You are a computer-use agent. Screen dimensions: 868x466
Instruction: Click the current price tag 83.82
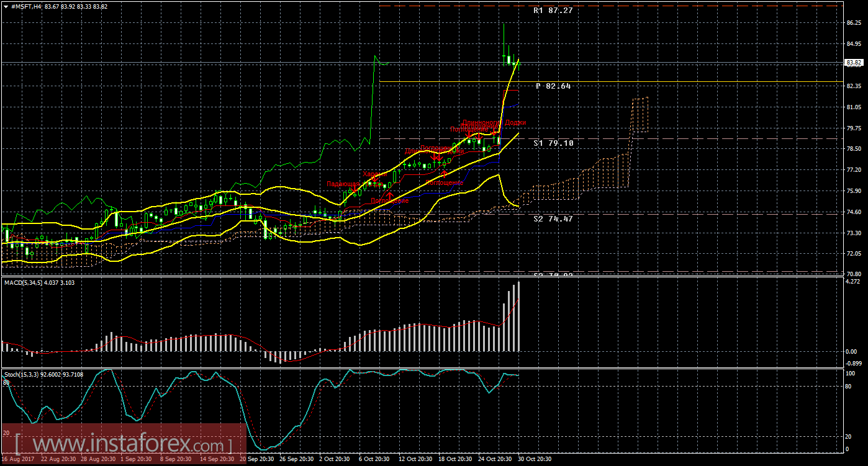pos(854,63)
